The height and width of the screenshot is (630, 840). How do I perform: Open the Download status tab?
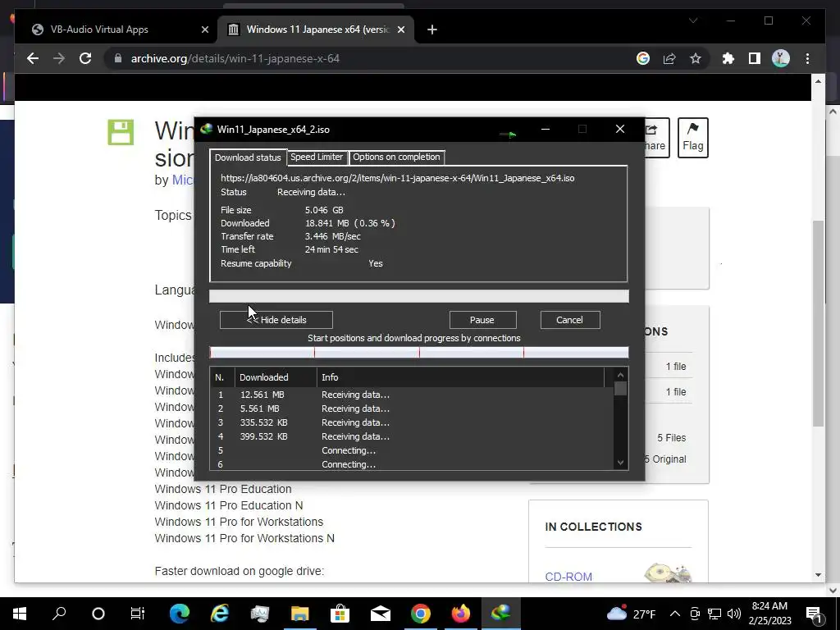point(248,157)
